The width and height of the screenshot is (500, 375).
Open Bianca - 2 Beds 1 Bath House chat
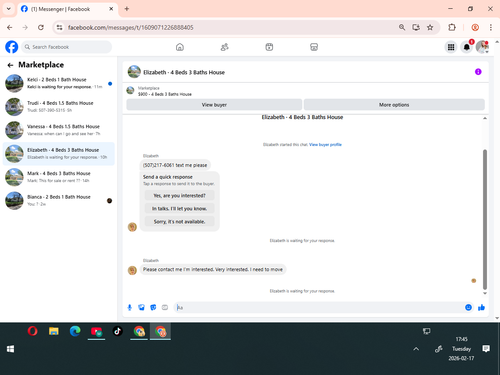[59, 200]
